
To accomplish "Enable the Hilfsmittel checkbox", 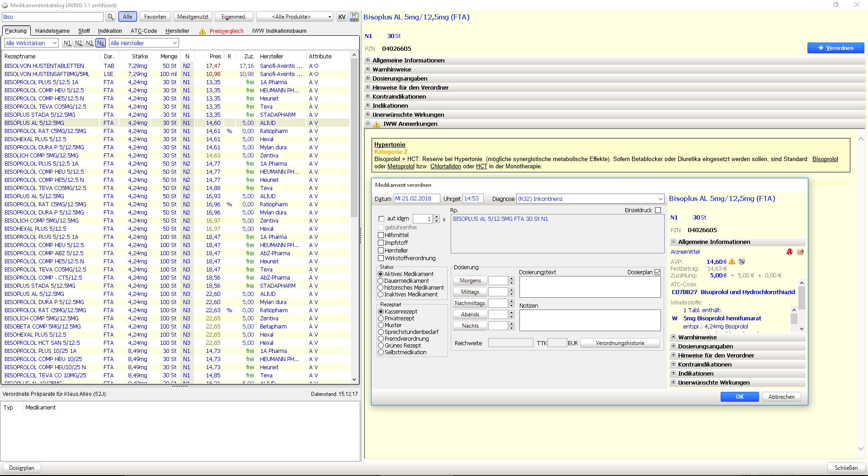I will [381, 235].
